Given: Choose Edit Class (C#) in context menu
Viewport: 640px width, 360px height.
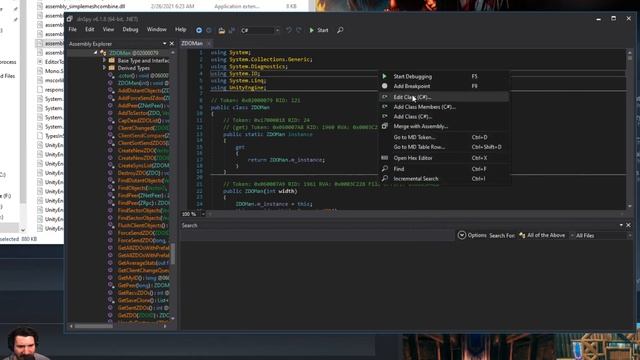Looking at the screenshot, I should (444, 97).
